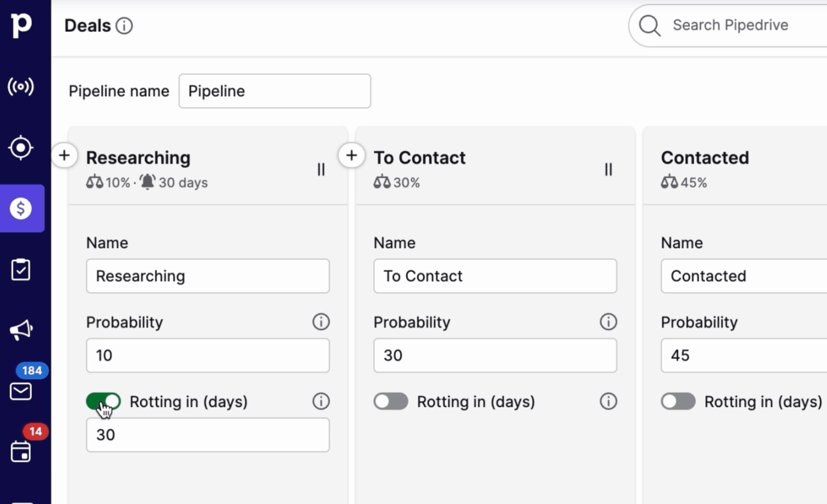Click the Researching rotting days field
The height and width of the screenshot is (504, 827).
[208, 435]
